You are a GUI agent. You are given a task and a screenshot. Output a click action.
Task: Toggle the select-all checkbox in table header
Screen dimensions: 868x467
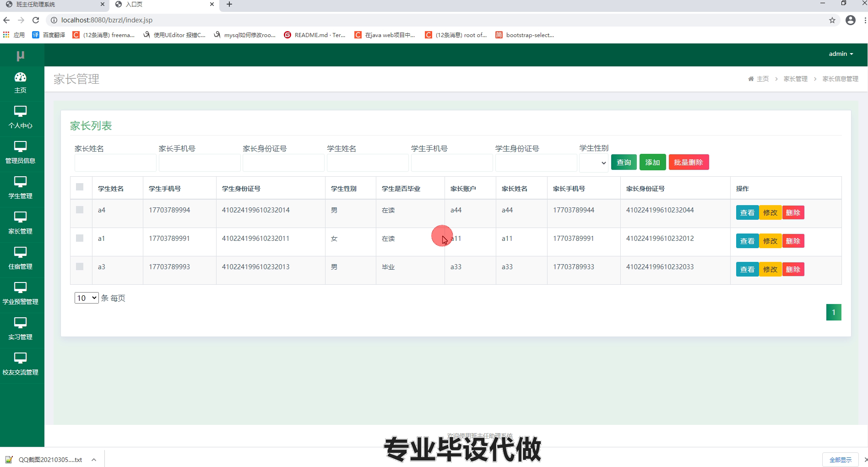click(80, 187)
